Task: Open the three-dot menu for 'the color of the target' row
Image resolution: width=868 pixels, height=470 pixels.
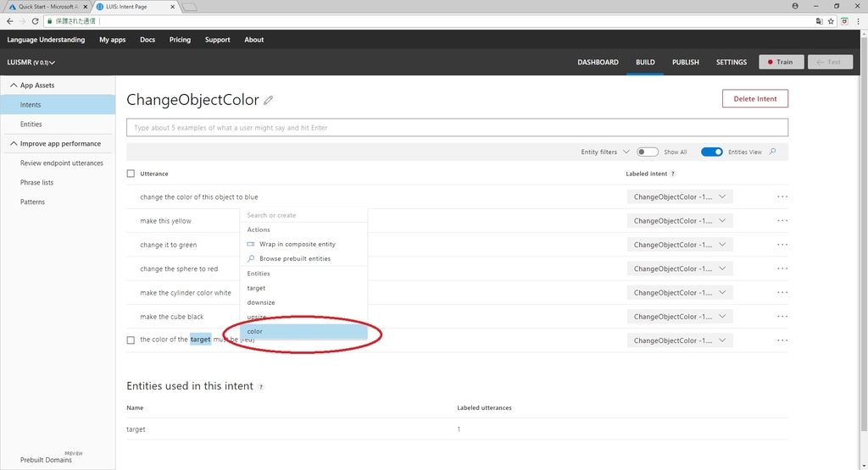Action: [782, 340]
